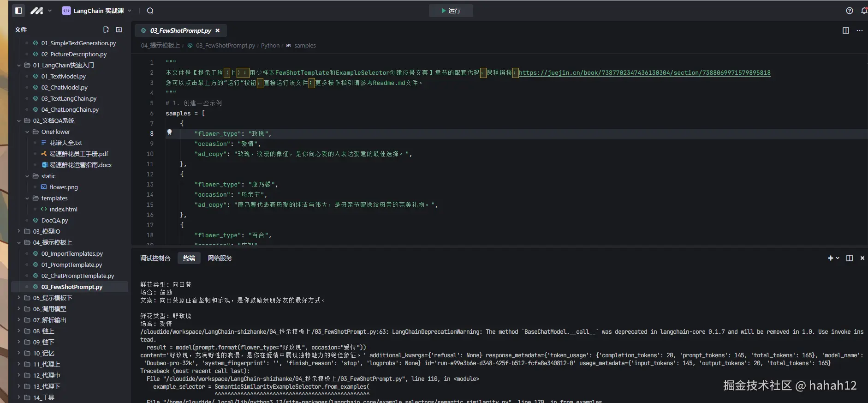Switch to the 调试控制台 tab
Viewport: 868px width, 403px height.
point(155,258)
